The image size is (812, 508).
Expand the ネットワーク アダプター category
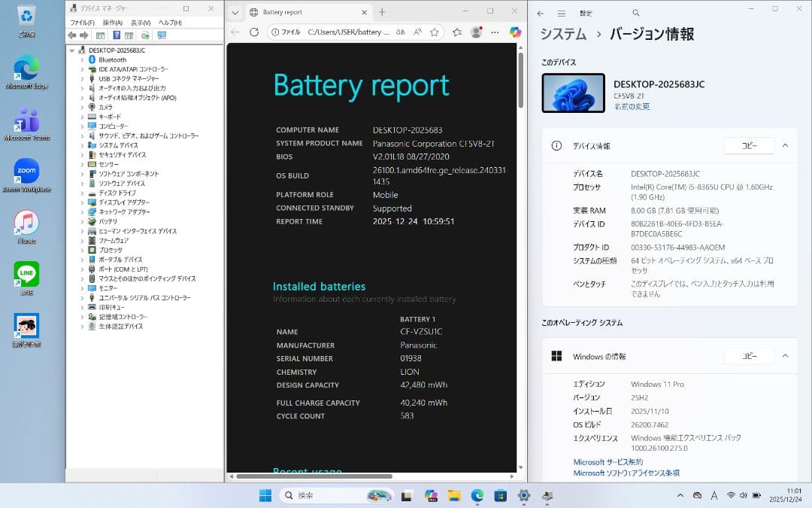82,212
